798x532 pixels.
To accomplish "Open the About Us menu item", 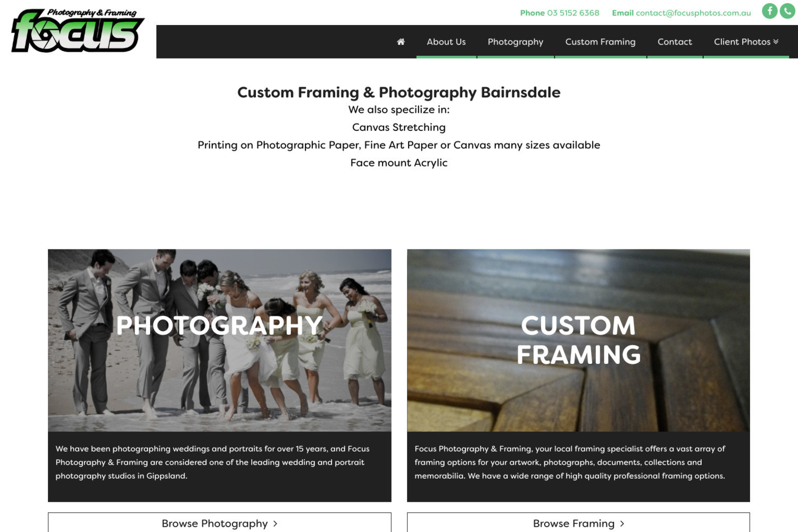I will (x=446, y=41).
